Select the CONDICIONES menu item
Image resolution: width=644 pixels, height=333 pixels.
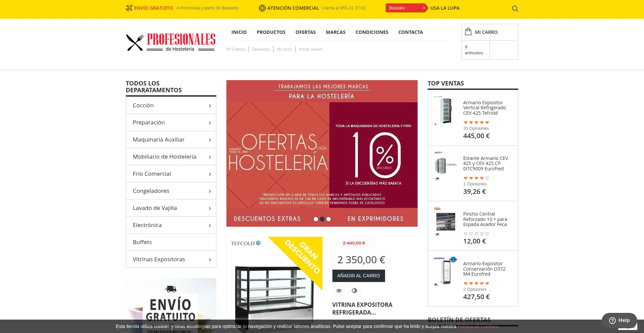tap(372, 32)
